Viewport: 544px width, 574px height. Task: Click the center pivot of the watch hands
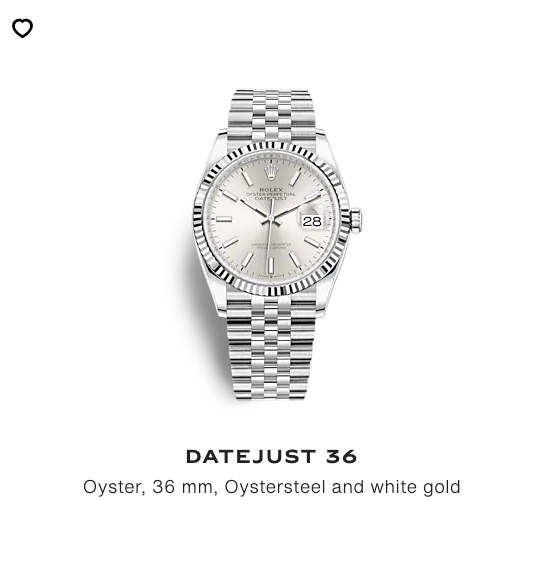click(x=271, y=219)
